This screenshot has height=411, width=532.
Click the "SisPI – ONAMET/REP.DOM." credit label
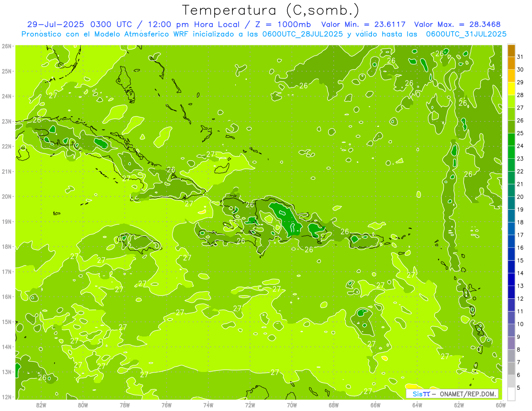[452, 394]
